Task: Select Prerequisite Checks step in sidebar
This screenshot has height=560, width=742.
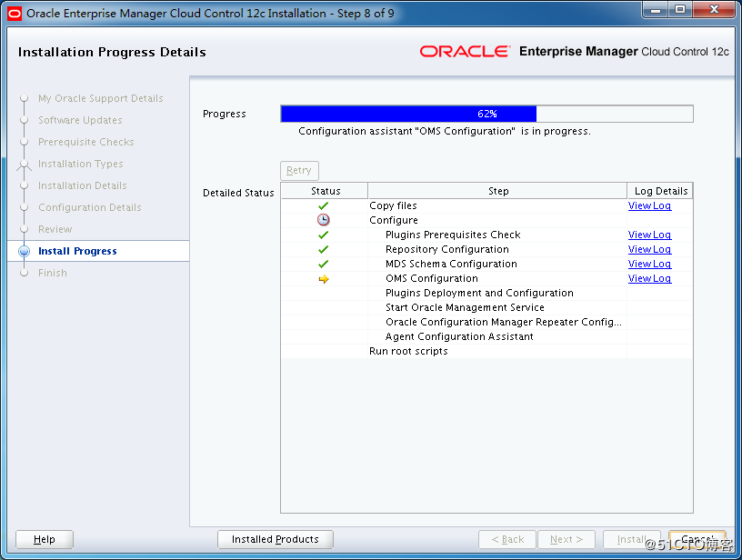Action: pyautogui.click(x=86, y=142)
